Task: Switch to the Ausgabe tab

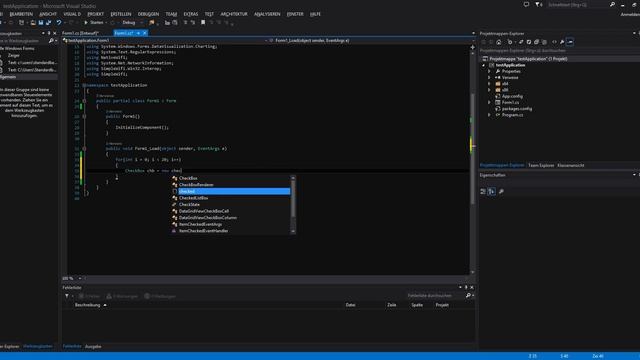Action: [93, 347]
